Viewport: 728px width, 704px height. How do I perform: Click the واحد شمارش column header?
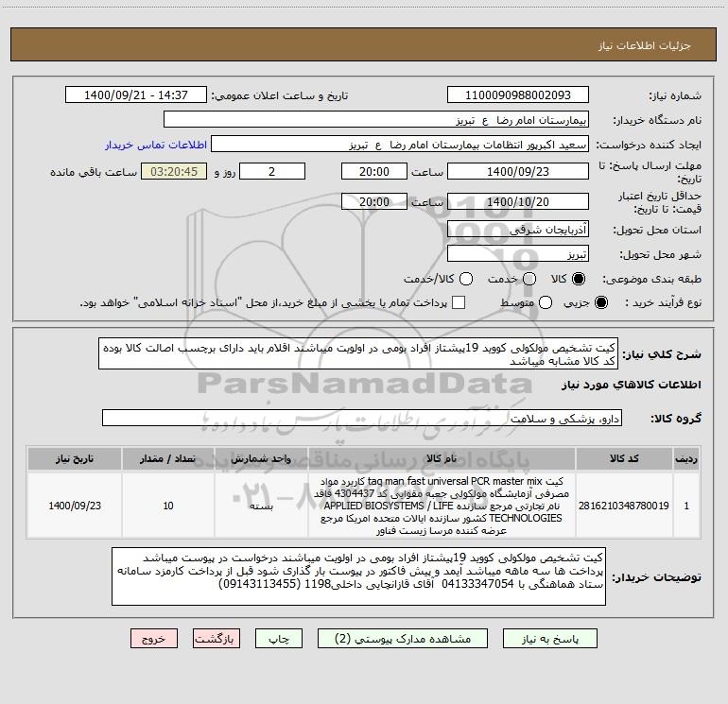[261, 458]
